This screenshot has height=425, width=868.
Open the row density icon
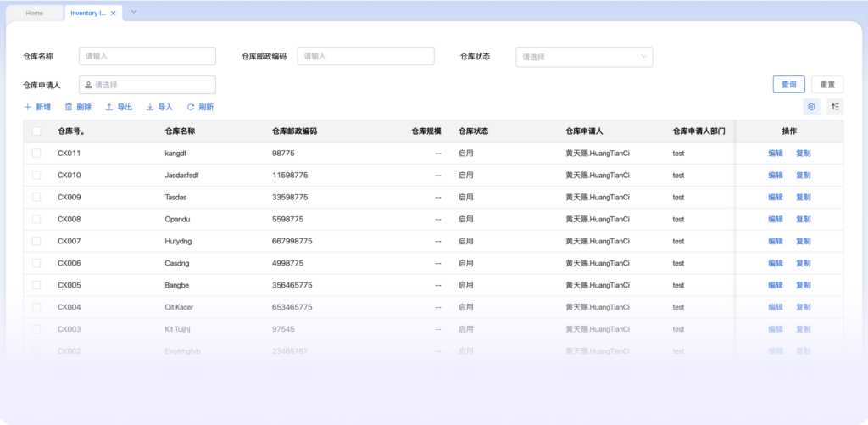point(835,106)
